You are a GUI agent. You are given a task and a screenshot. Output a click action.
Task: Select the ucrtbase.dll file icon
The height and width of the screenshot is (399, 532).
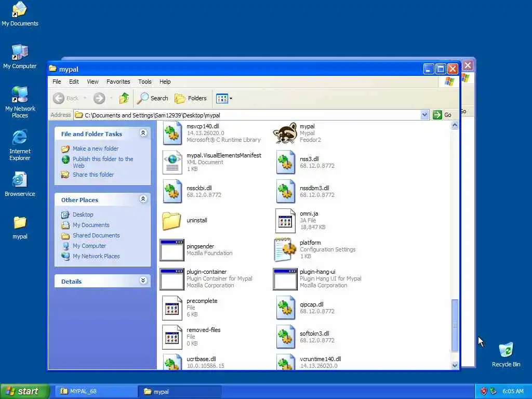click(x=172, y=362)
